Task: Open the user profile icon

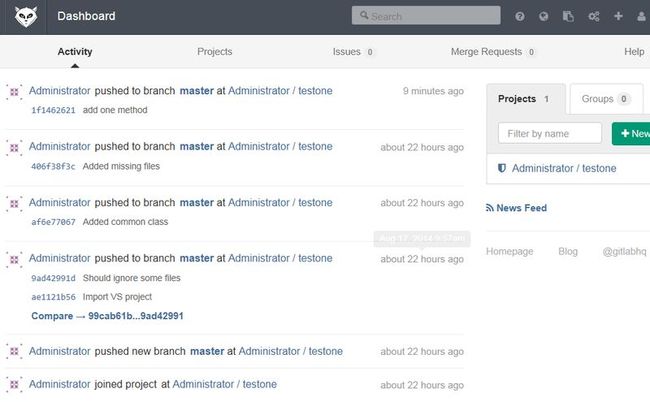Action: click(x=641, y=17)
